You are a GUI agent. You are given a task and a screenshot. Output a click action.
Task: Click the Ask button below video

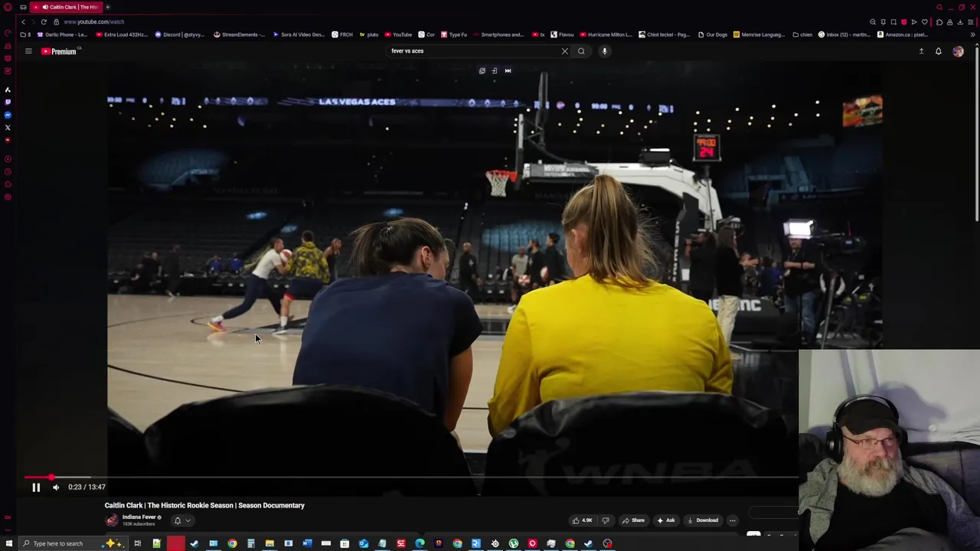(665, 520)
